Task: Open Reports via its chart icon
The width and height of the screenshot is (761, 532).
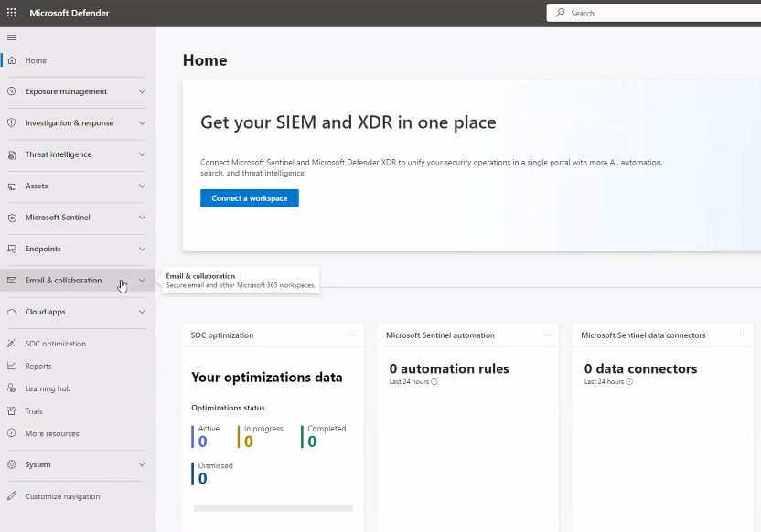Action: coord(11,366)
